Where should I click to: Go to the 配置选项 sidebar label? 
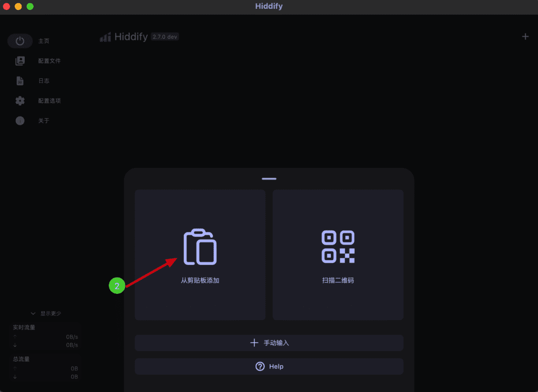coord(49,101)
